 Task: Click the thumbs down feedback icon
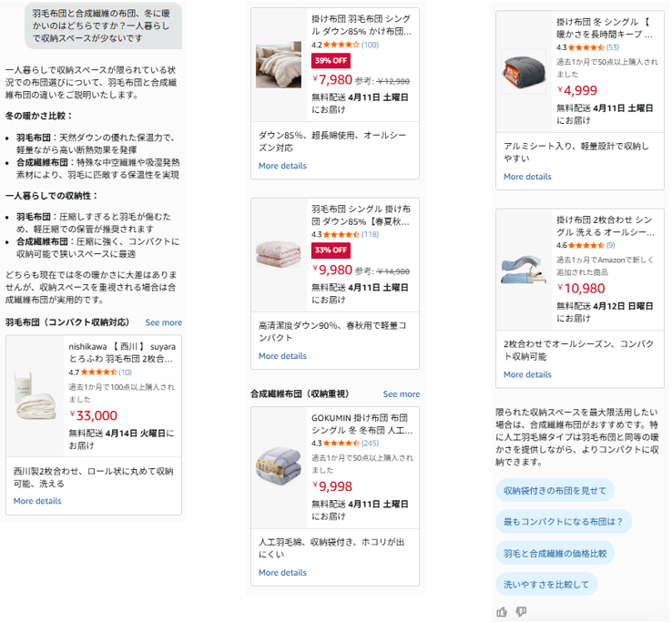click(522, 611)
